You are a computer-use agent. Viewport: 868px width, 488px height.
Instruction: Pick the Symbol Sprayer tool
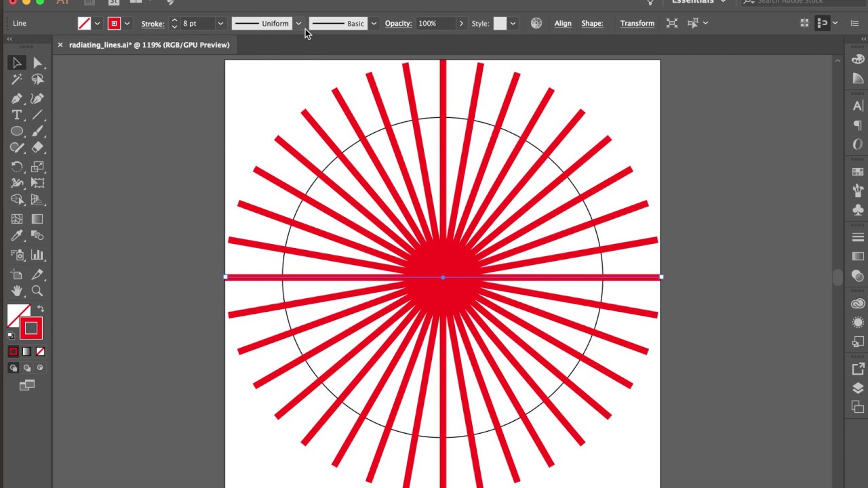pos(17,255)
